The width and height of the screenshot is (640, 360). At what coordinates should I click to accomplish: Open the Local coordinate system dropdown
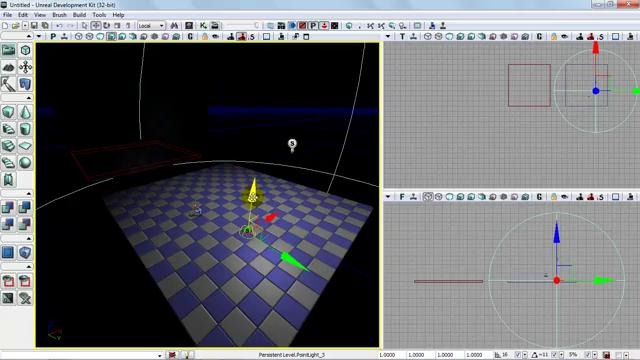pos(151,26)
